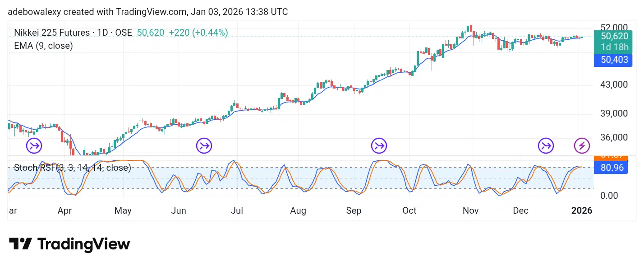Click the TradingView logo icon
644x267 pixels.
click(20, 244)
